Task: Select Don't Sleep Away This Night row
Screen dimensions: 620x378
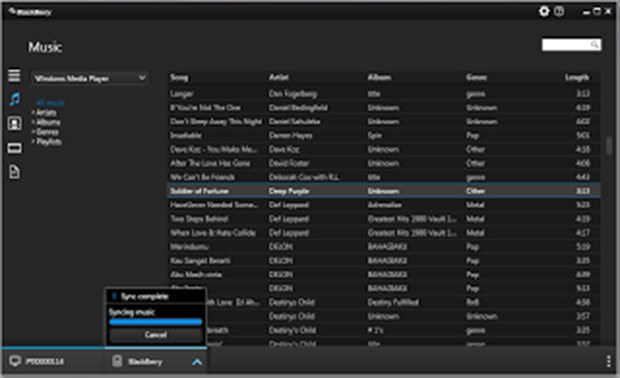Action: pos(384,121)
